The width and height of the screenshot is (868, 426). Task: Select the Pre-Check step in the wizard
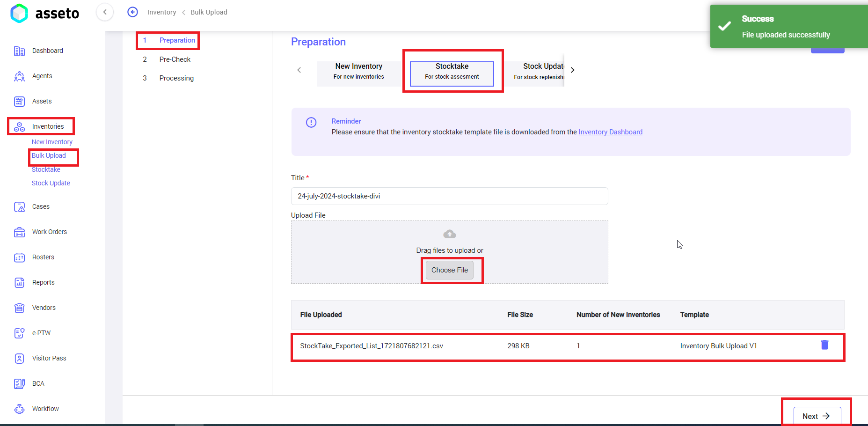click(175, 59)
